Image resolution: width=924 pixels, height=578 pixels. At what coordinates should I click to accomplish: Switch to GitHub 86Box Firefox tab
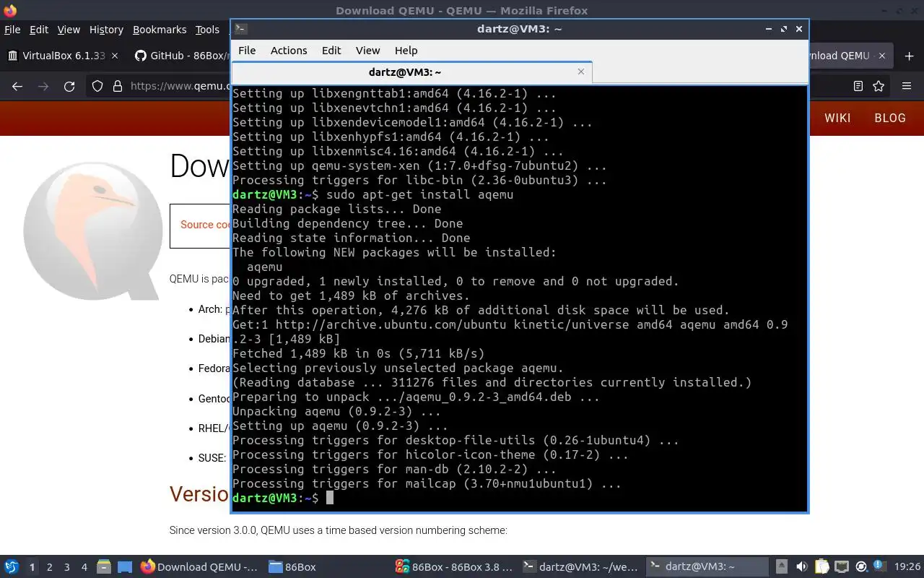tap(180, 56)
